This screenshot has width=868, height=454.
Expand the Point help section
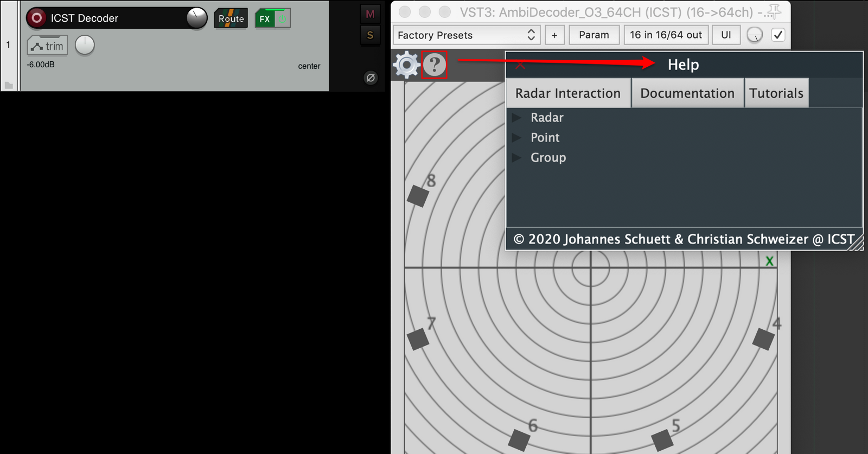click(x=516, y=137)
